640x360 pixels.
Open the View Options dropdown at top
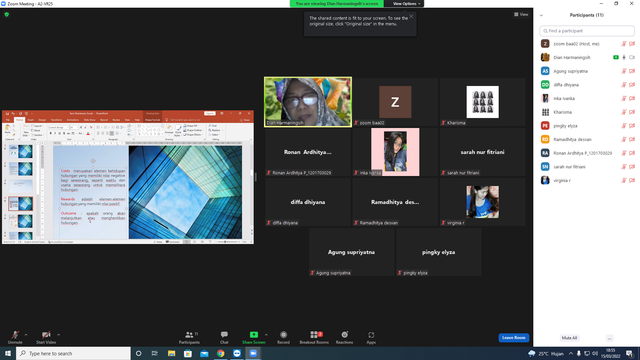tap(406, 4)
